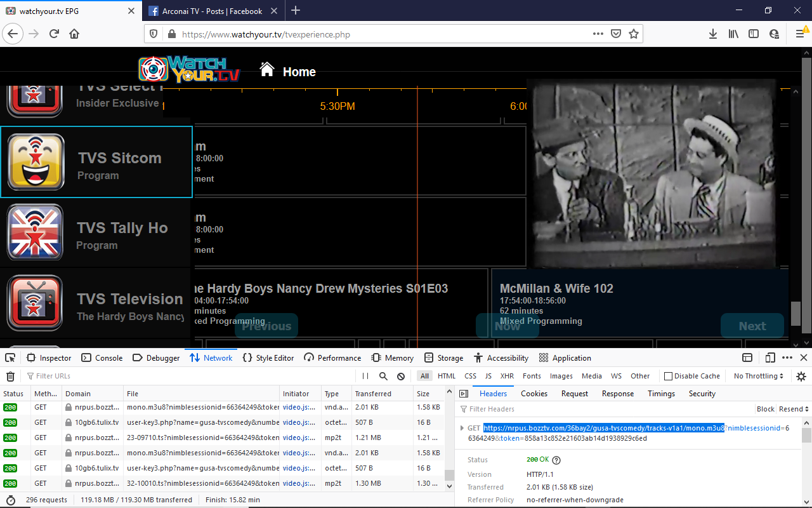Click the Next guide button

click(x=752, y=326)
